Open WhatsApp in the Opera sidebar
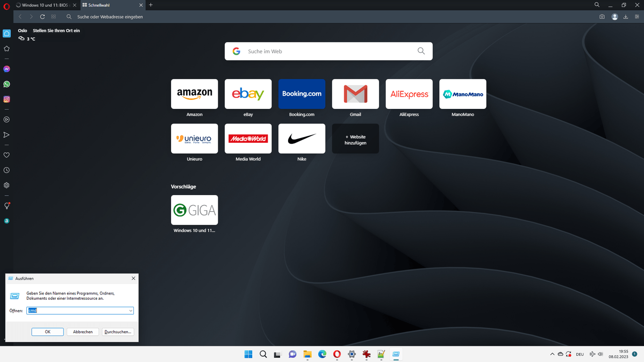The image size is (644, 362). 7,84
